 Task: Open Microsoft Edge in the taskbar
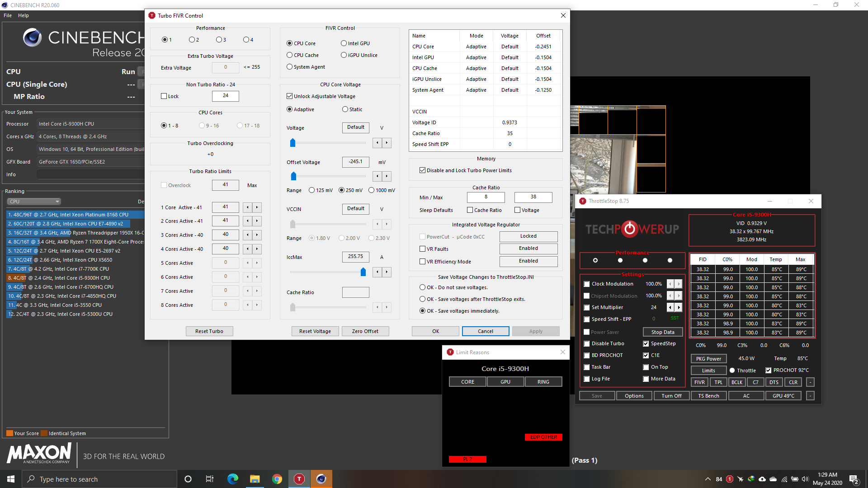pyautogui.click(x=233, y=479)
